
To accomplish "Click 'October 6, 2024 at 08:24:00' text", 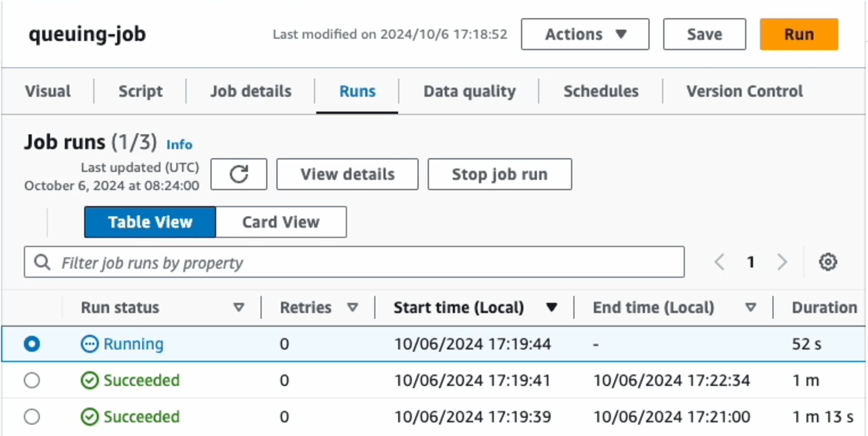I will click(112, 186).
